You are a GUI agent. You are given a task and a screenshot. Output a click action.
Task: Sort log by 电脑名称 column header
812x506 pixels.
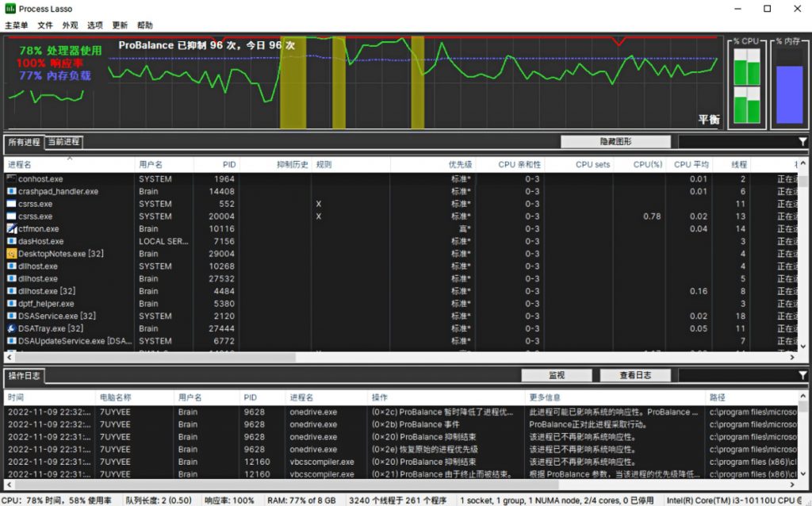pyautogui.click(x=135, y=398)
